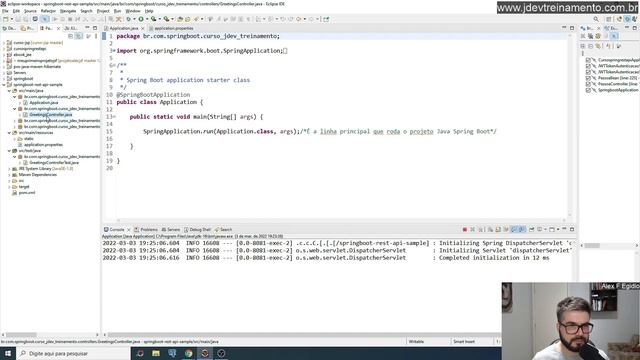Toggle Scroll Lock in the Console toolbar
This screenshot has height=360, width=640.
[498, 229]
